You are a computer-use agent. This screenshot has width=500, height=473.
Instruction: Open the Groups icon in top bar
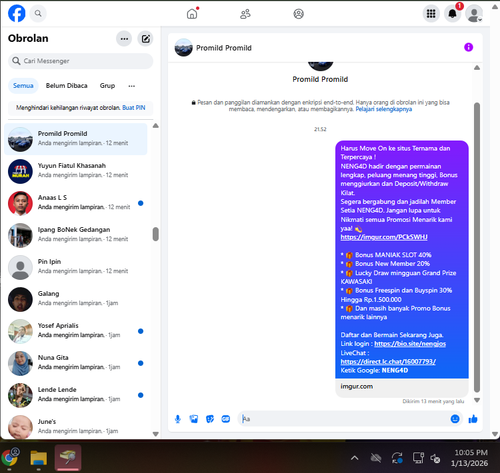click(298, 14)
